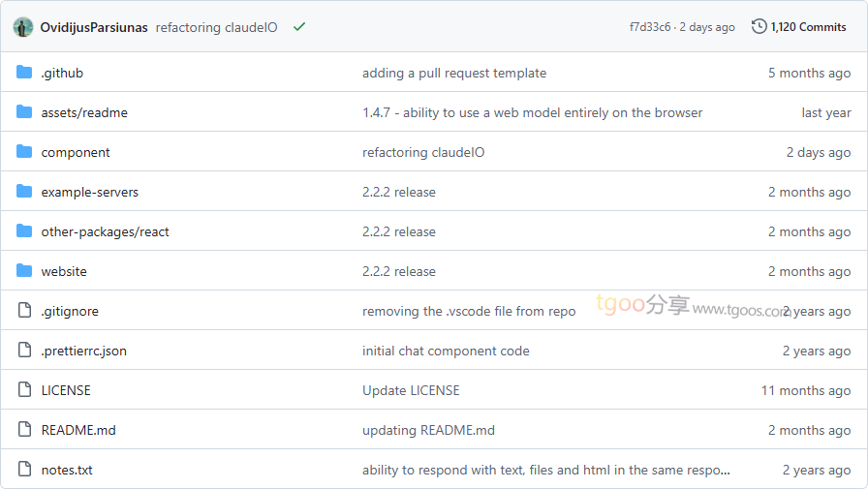
Task: Click the .github folder icon
Action: point(24,73)
